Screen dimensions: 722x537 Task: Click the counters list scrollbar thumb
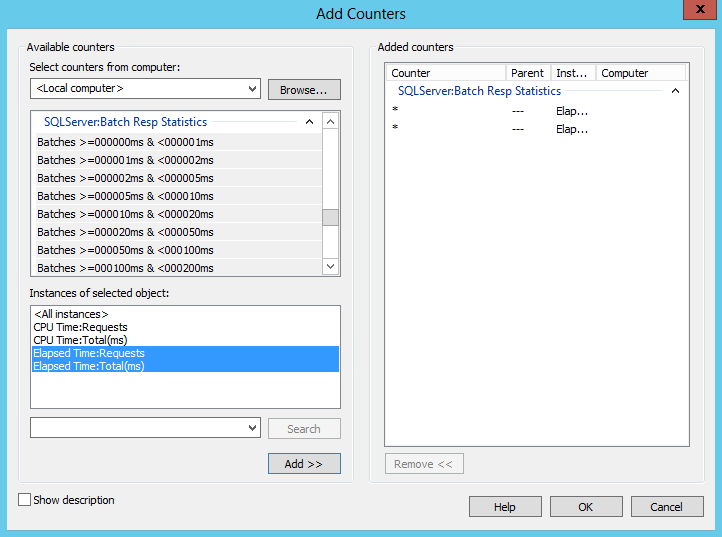[x=330, y=217]
